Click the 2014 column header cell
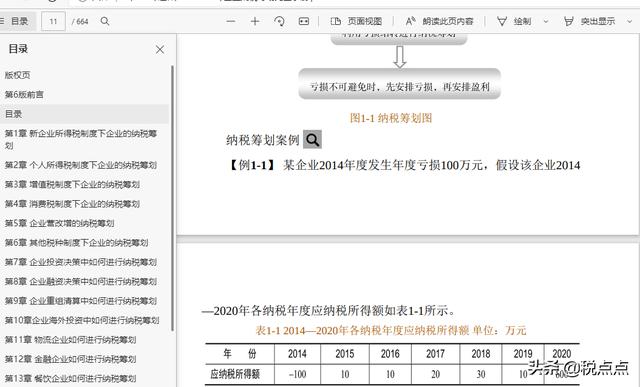 [297, 354]
